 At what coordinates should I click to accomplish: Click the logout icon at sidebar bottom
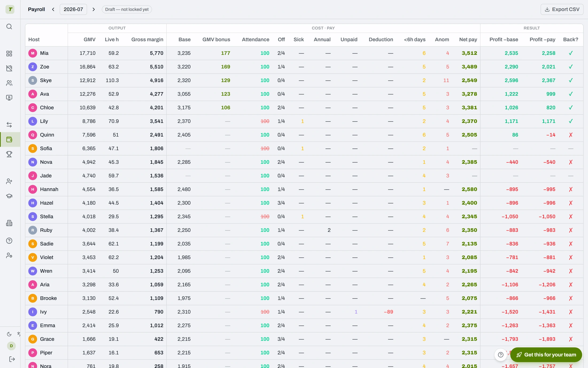click(12, 359)
